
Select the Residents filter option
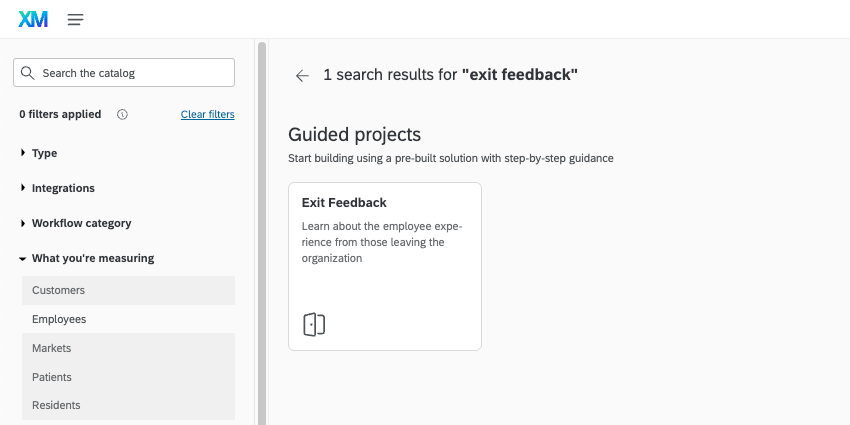(56, 405)
